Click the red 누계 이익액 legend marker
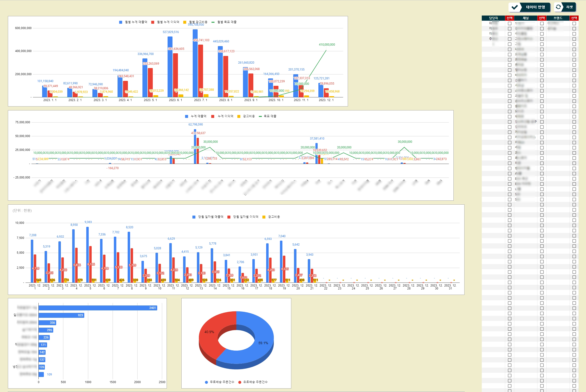The height and width of the screenshot is (392, 586). click(x=213, y=117)
